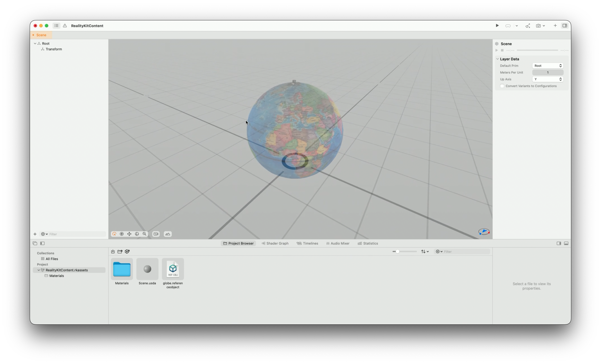Toggle the bottom panel visibility button
601x364 pixels.
(x=566, y=243)
